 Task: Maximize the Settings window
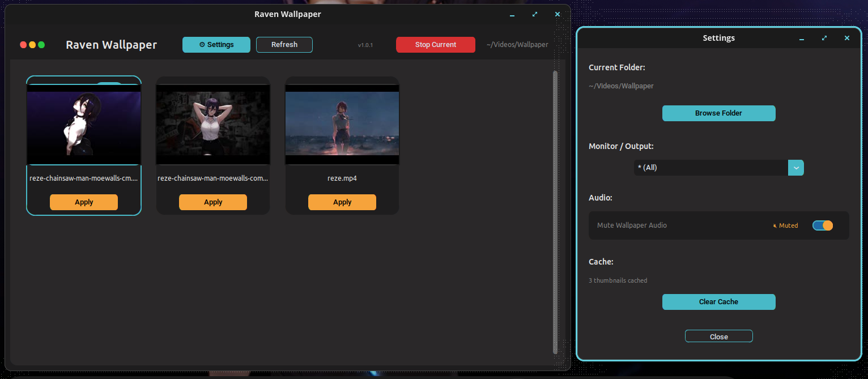pyautogui.click(x=824, y=39)
